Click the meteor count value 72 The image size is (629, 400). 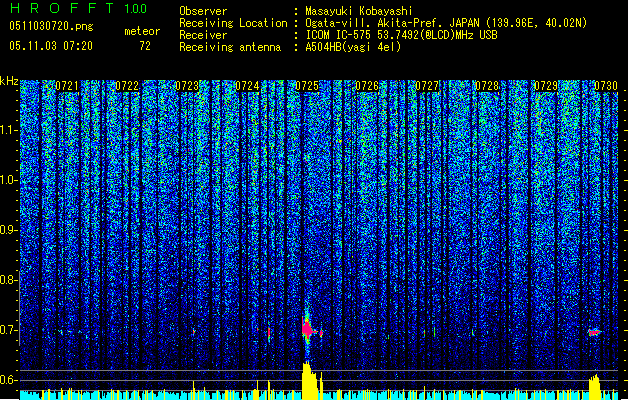tap(145, 46)
